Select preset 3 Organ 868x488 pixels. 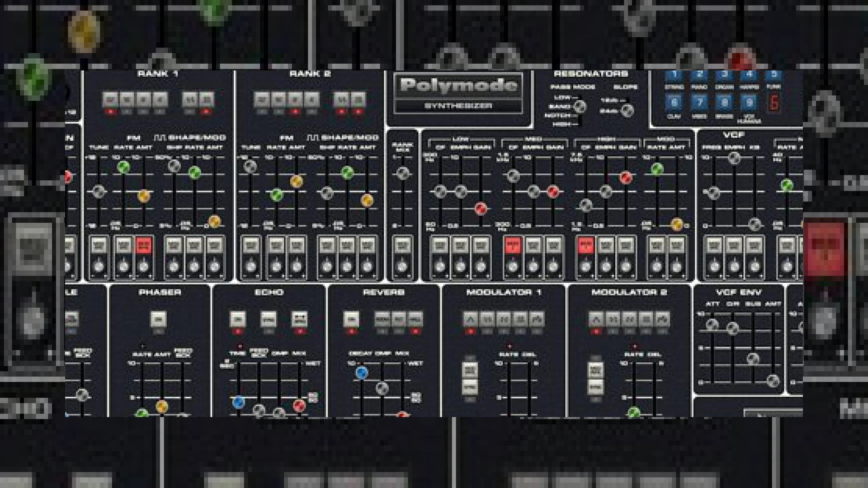coord(724,75)
